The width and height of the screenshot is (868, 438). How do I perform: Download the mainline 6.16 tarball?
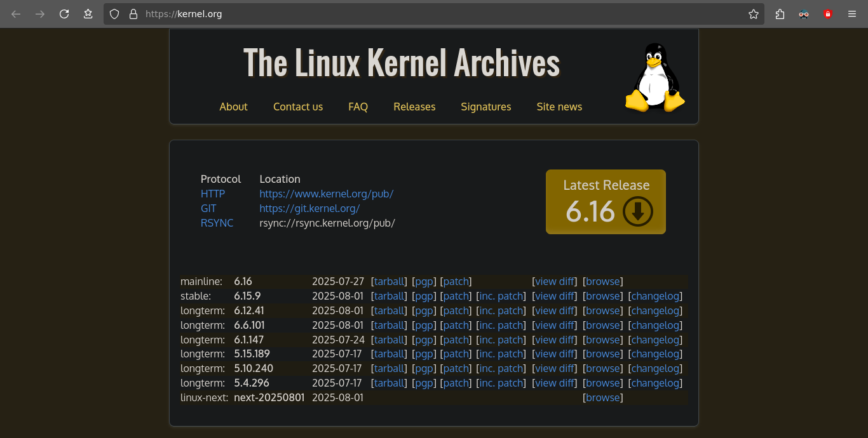[389, 281]
